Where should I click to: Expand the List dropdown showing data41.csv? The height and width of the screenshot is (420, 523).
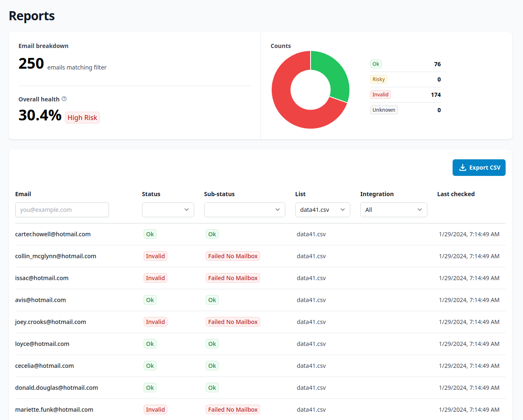(x=322, y=210)
